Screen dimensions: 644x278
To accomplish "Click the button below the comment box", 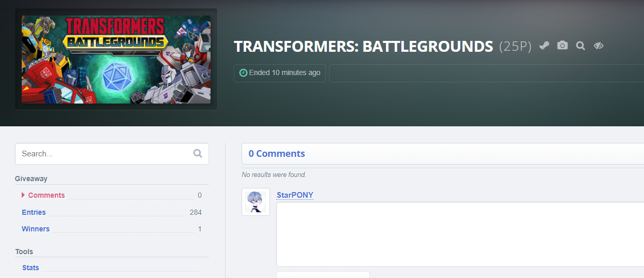I will click(323, 274).
